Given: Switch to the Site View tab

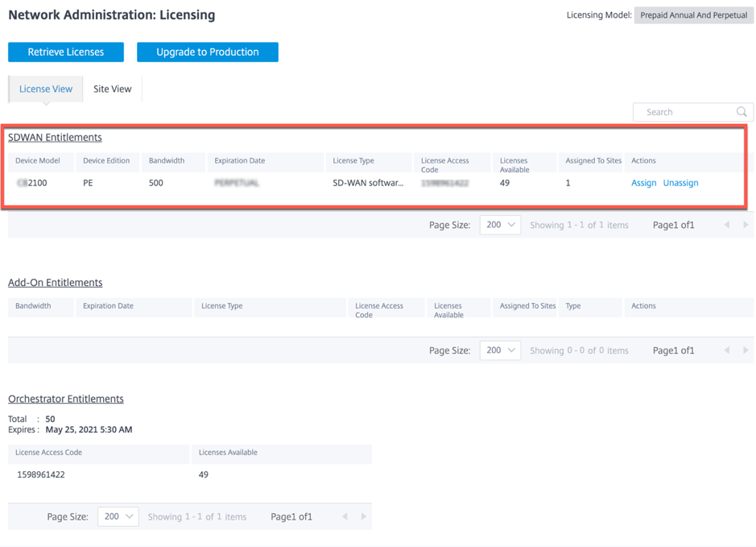Looking at the screenshot, I should (x=113, y=89).
